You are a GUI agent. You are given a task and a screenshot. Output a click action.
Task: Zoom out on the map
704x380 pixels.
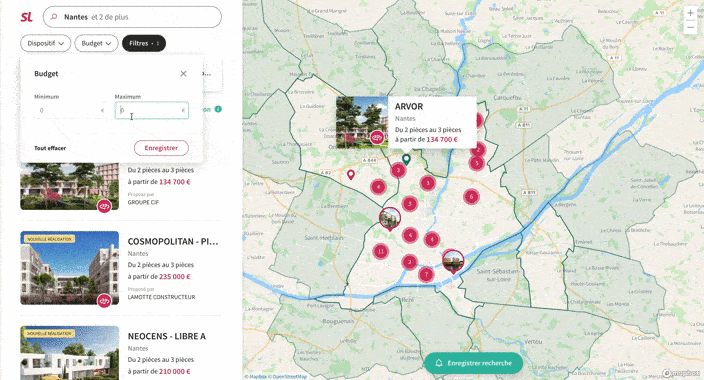[x=691, y=27]
